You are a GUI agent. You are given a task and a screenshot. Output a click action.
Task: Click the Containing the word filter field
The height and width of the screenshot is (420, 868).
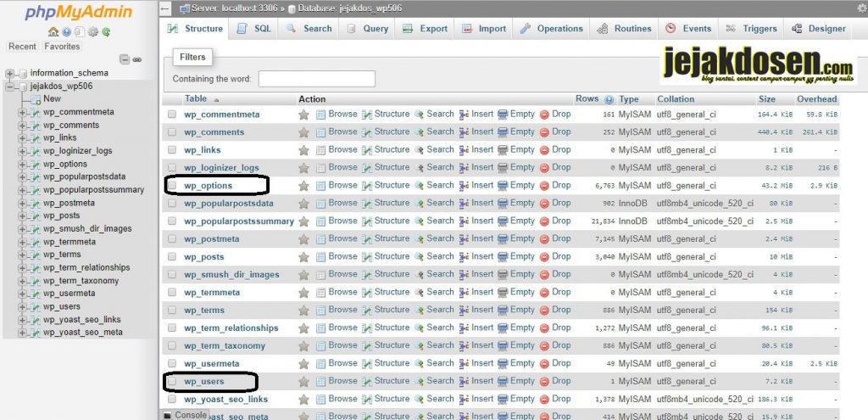tap(317, 79)
